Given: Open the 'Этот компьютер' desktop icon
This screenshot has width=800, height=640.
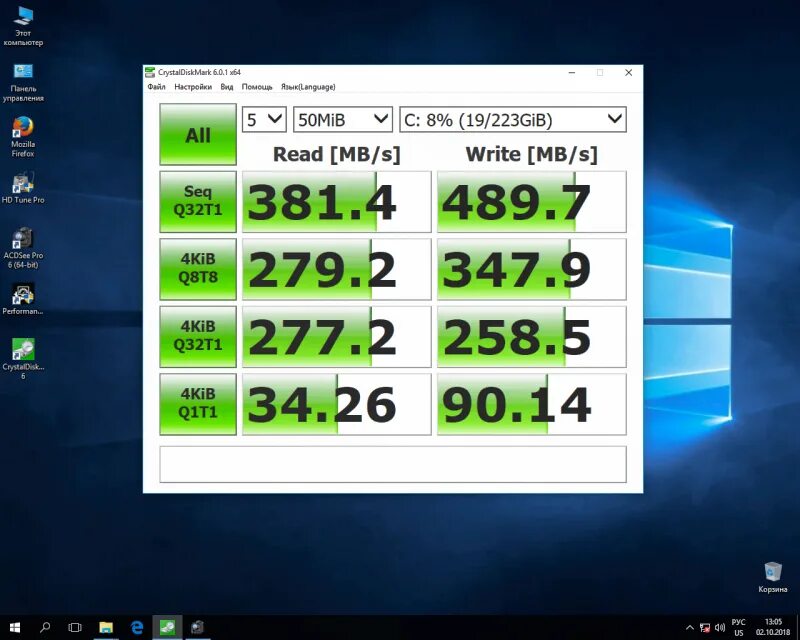Looking at the screenshot, I should (x=23, y=27).
